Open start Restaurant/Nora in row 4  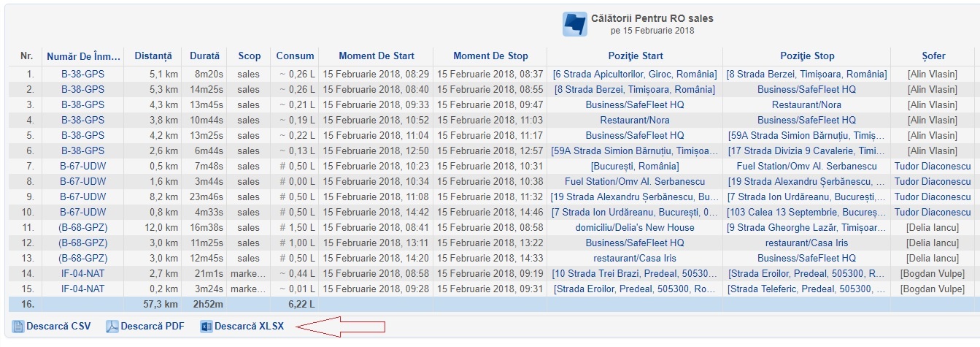(x=635, y=121)
